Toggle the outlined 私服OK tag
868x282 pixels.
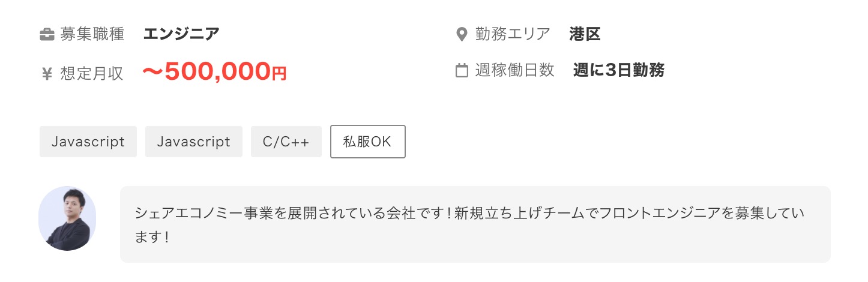click(368, 142)
